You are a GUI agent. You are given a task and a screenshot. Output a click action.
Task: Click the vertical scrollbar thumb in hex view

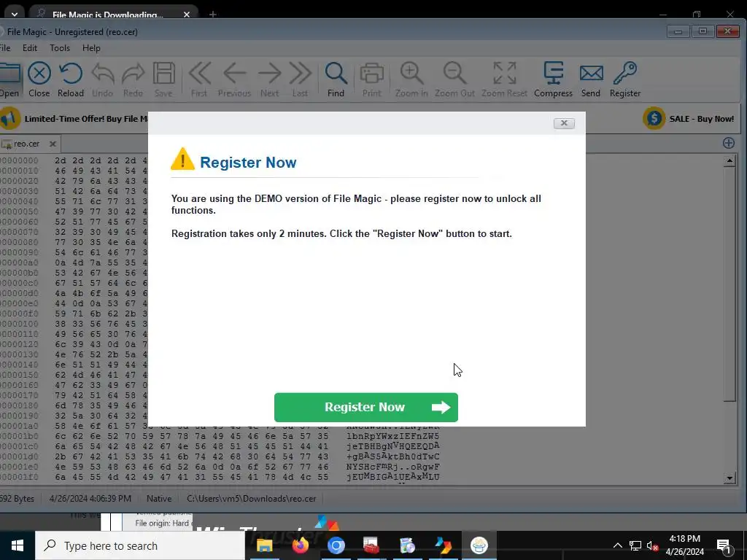click(729, 284)
